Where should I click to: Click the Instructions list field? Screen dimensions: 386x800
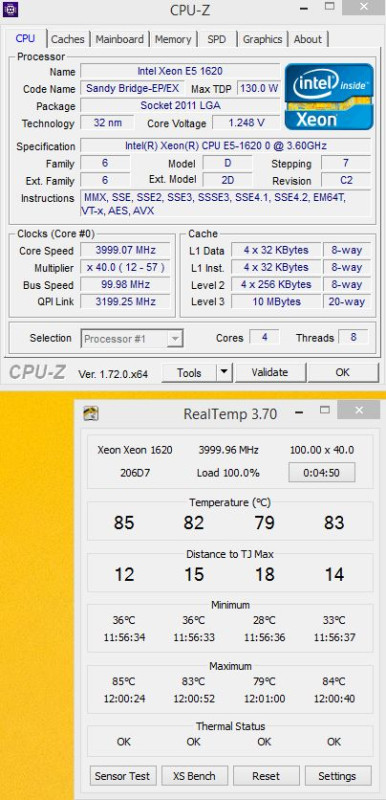pyautogui.click(x=225, y=204)
